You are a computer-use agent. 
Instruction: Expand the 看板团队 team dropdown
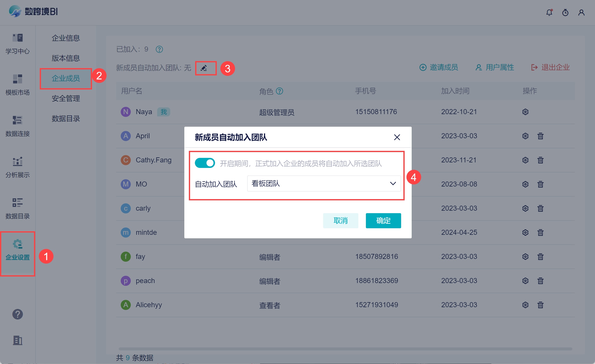(324, 184)
